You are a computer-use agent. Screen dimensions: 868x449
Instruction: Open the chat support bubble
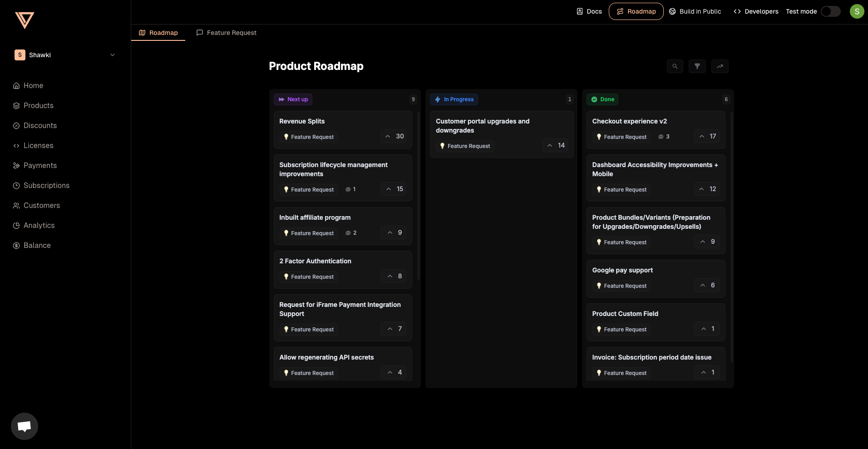[25, 426]
